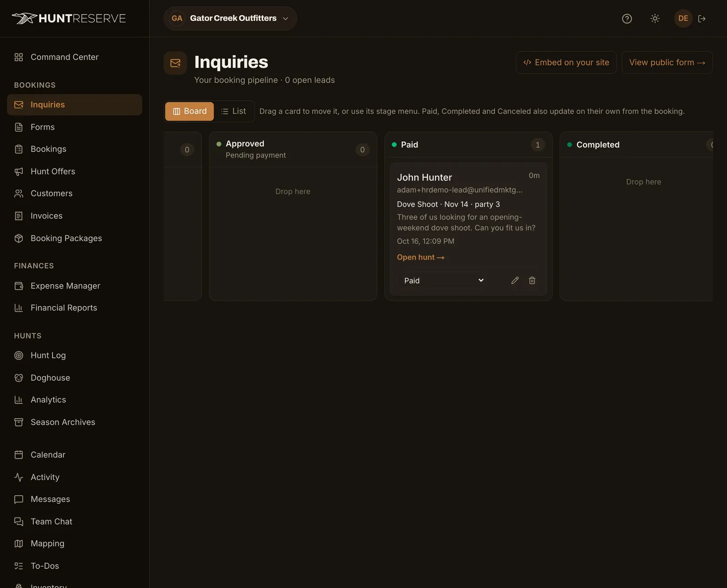This screenshot has width=727, height=588.
Task: Click the Hunt Log sidebar label
Action: coord(48,355)
